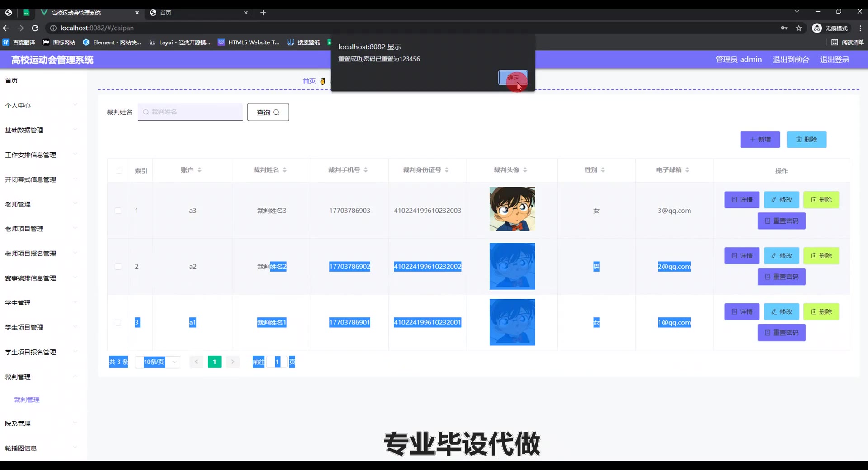868x470 pixels.
Task: Click 修改 for referee a2
Action: click(x=782, y=256)
